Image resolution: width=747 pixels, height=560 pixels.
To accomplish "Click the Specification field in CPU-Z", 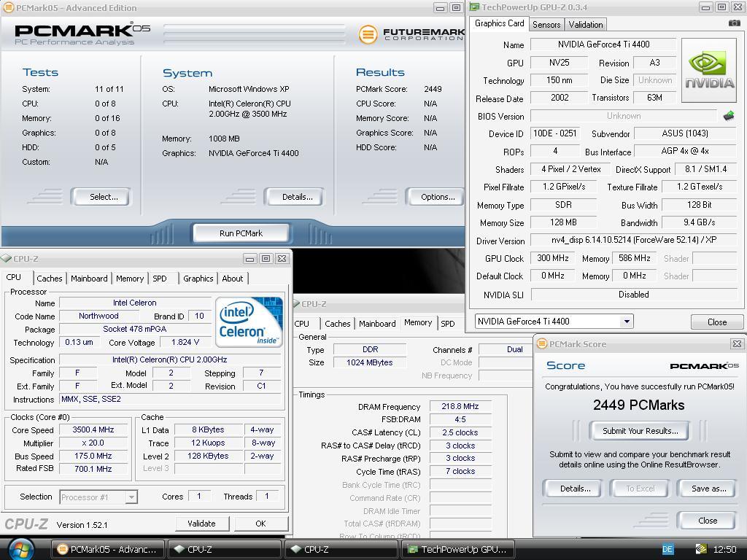I will click(169, 359).
